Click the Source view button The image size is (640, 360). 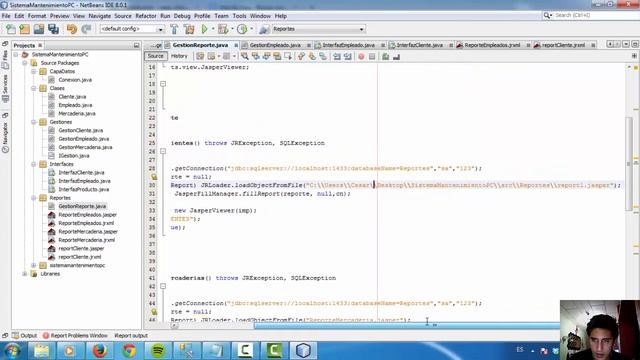click(x=155, y=56)
